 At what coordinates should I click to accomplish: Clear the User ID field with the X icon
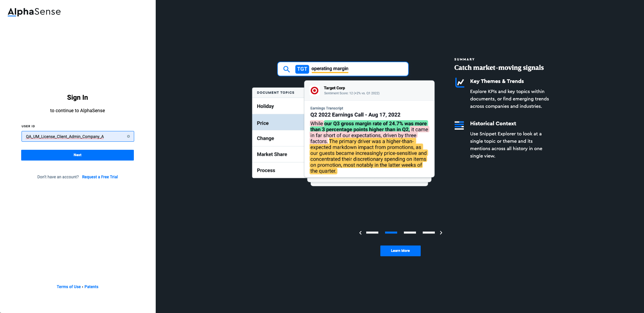(128, 136)
